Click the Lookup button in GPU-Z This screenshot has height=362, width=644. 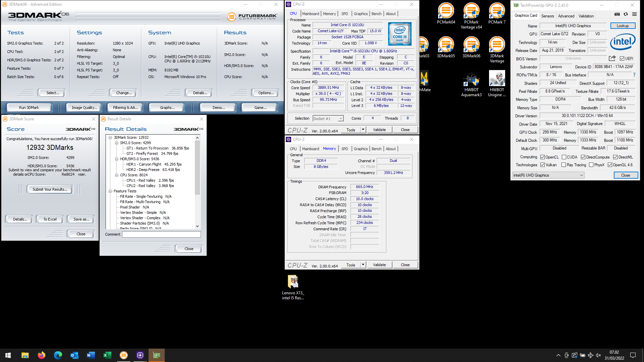pyautogui.click(x=623, y=26)
